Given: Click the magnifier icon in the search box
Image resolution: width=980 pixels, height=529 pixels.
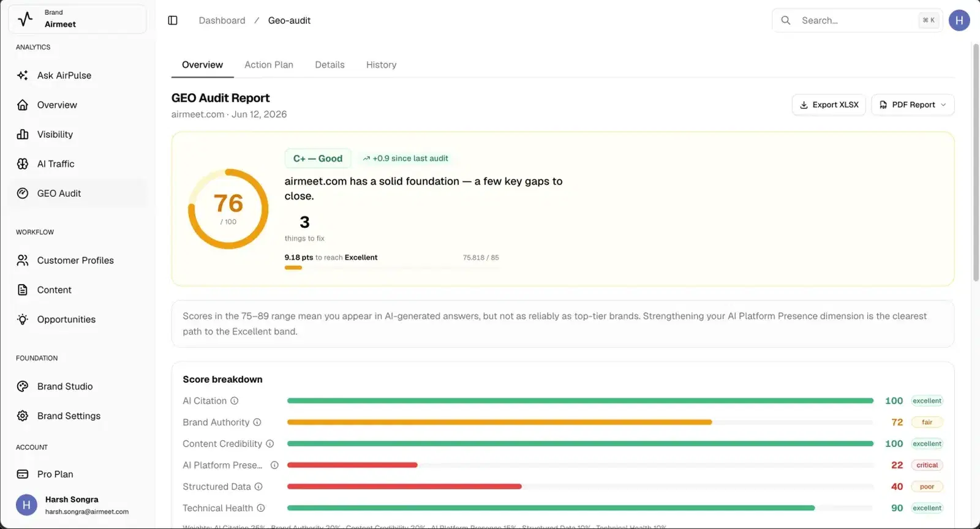Looking at the screenshot, I should (786, 20).
